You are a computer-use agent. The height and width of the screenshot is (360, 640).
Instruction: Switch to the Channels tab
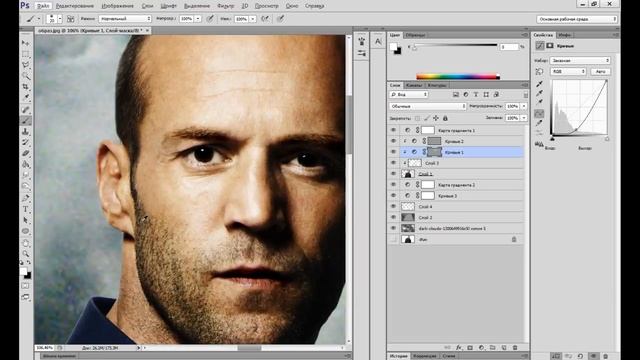[413, 85]
